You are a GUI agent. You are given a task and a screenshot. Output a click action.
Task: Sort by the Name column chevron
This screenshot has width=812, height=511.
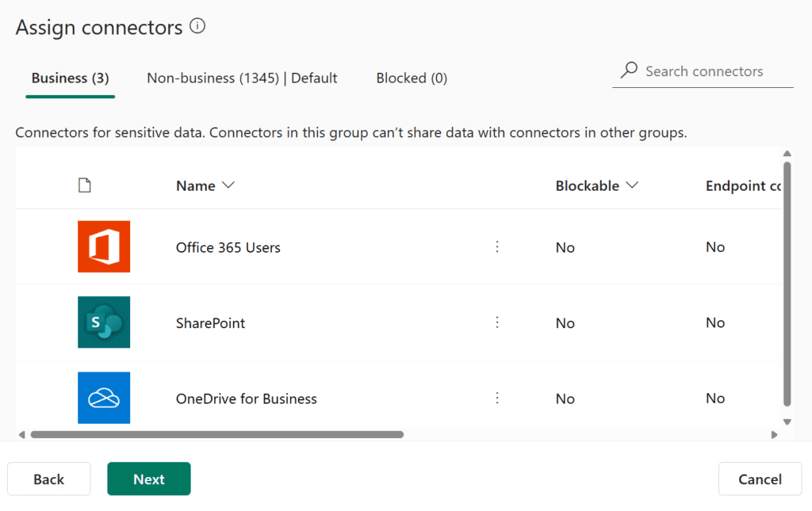(x=228, y=185)
